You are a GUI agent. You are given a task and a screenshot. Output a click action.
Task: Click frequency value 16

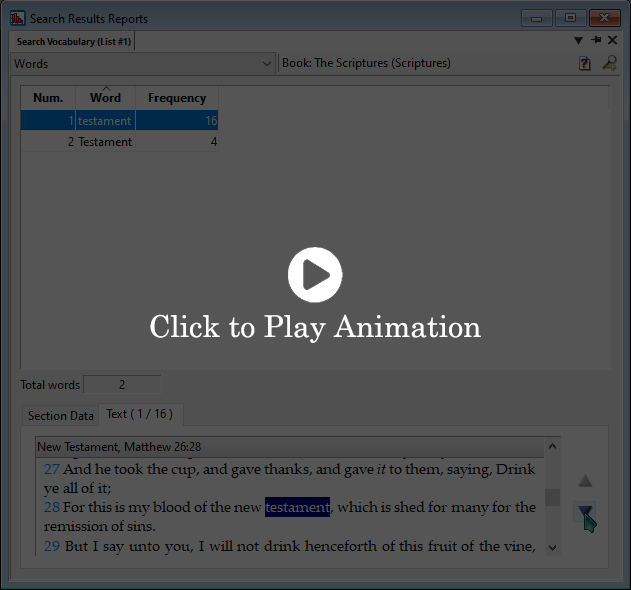[x=177, y=120]
